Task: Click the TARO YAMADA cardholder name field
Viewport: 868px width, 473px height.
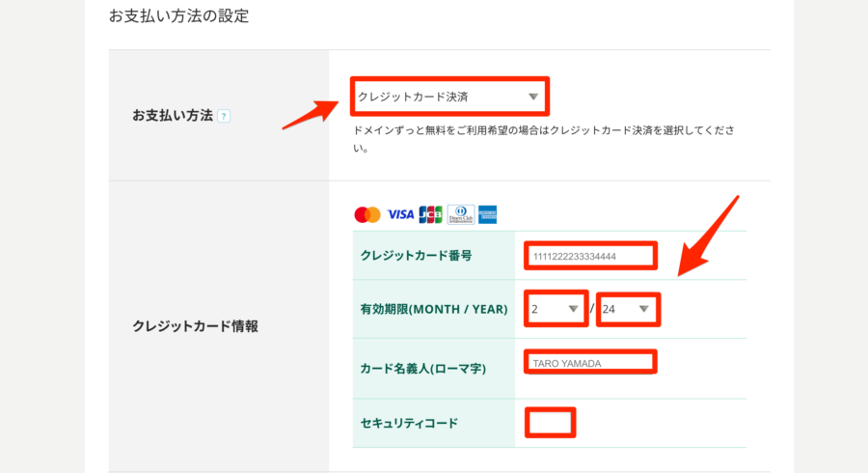Action: [590, 362]
